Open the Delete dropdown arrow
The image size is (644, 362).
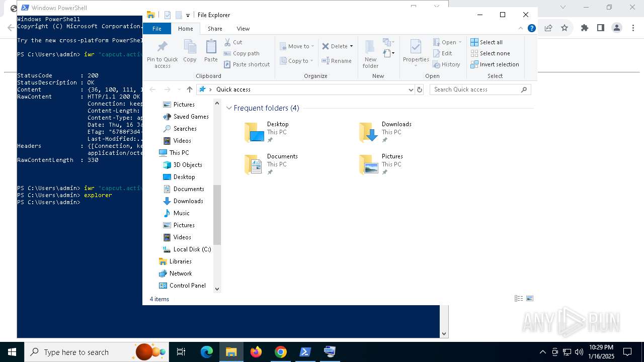(351, 46)
